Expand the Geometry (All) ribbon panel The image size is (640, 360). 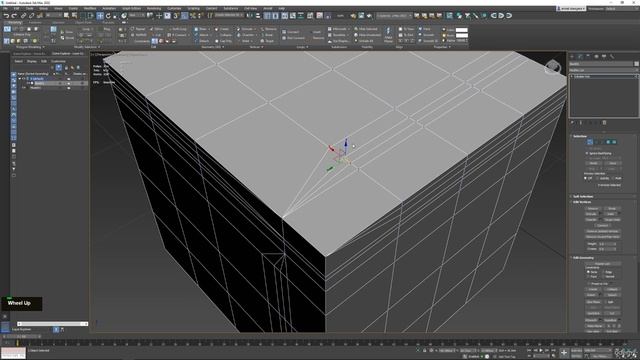[213, 47]
